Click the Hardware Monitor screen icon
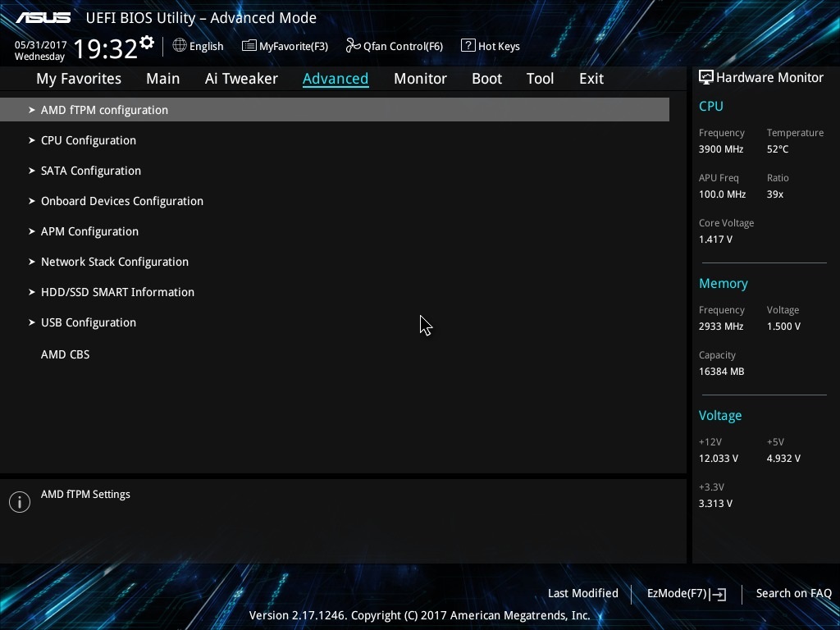 point(706,77)
